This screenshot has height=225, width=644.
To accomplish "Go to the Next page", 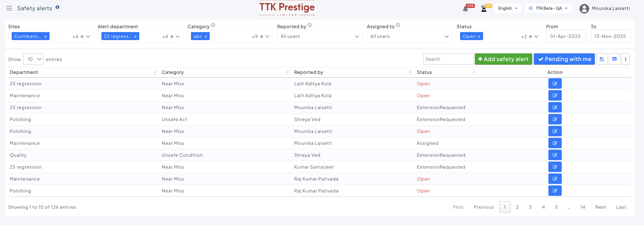I will click(x=601, y=207).
